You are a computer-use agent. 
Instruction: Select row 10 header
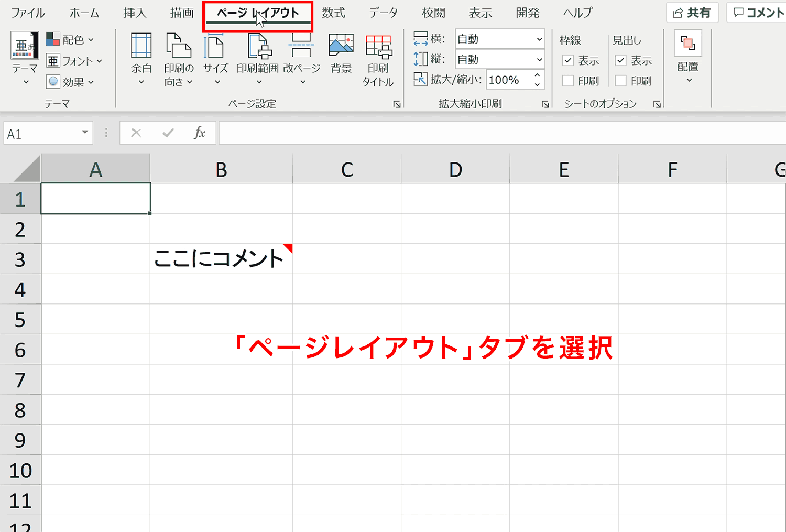pyautogui.click(x=20, y=470)
